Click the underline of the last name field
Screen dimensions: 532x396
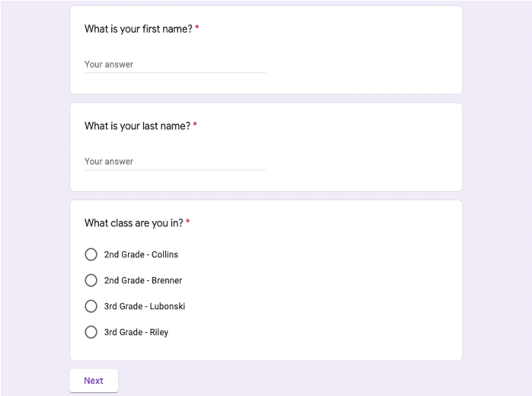[x=175, y=170]
